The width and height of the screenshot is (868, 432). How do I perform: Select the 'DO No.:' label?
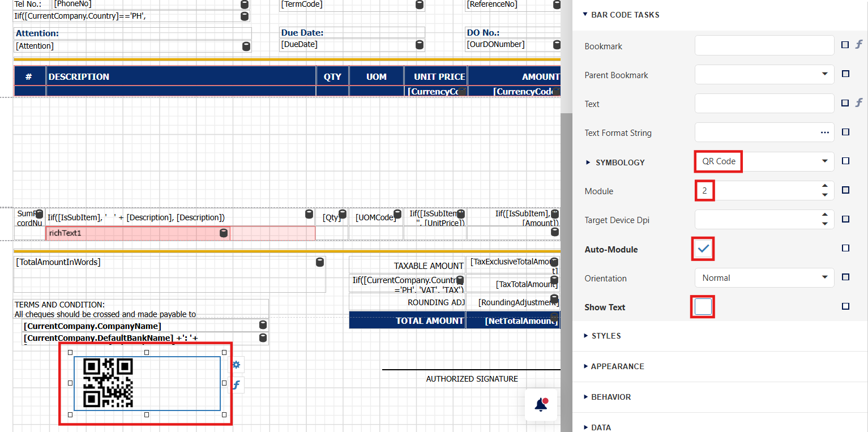(483, 33)
